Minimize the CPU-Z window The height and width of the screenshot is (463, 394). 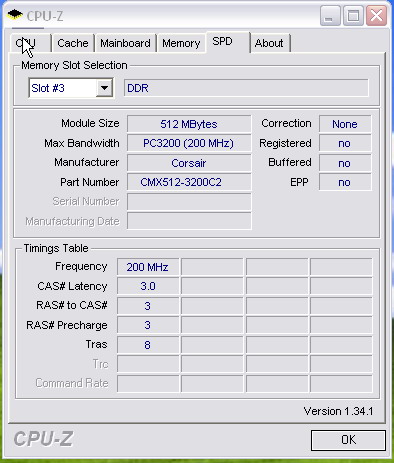[330, 16]
